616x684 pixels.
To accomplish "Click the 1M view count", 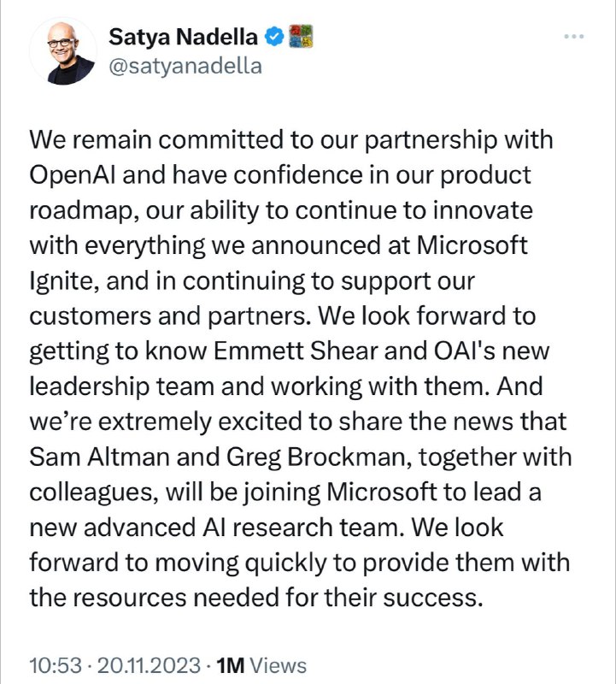I will [230, 666].
